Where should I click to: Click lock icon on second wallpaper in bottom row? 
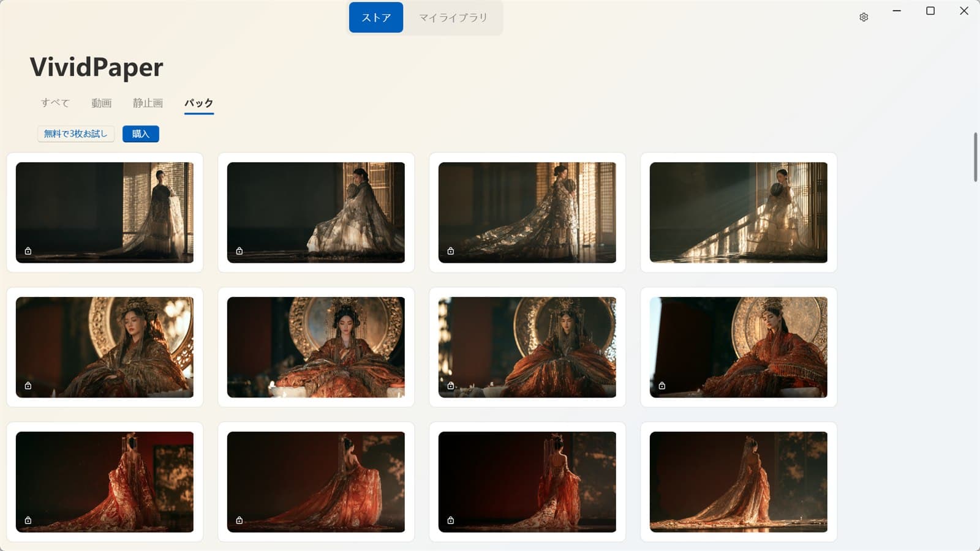pyautogui.click(x=239, y=520)
